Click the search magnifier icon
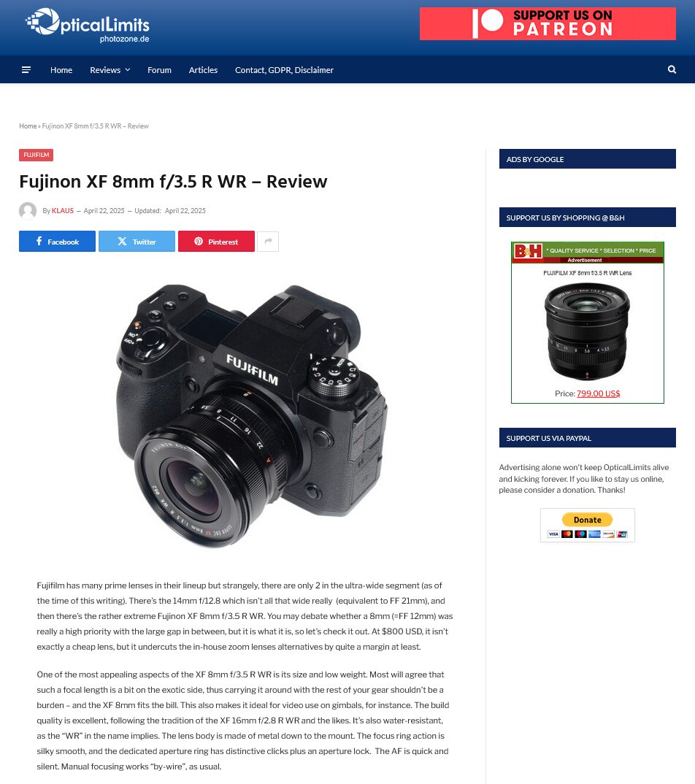Screen dimensions: 695x784 click(672, 69)
